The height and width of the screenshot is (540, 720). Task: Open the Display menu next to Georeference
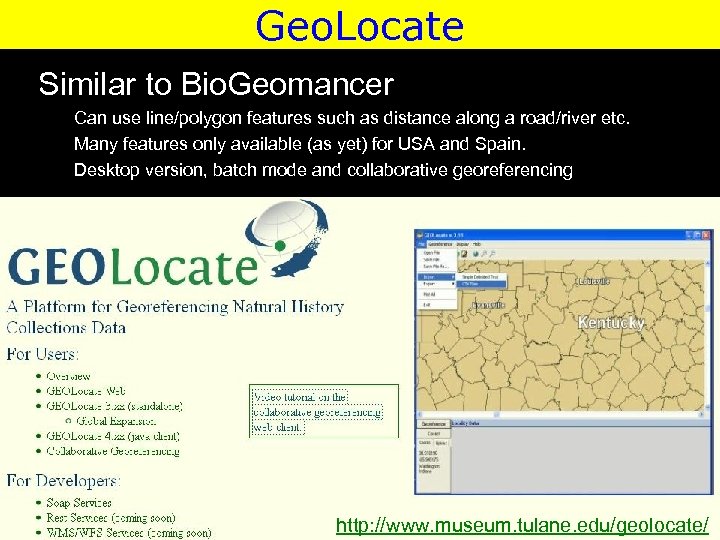tap(462, 244)
